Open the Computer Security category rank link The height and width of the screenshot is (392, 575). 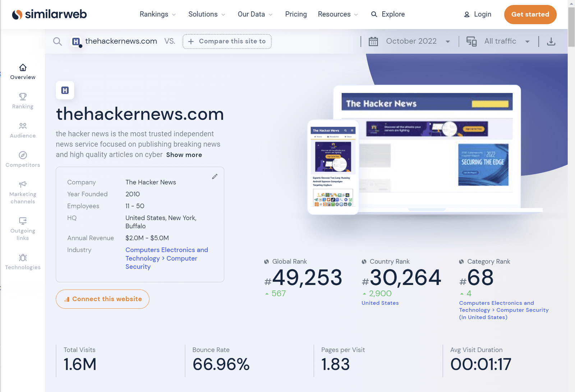(504, 310)
